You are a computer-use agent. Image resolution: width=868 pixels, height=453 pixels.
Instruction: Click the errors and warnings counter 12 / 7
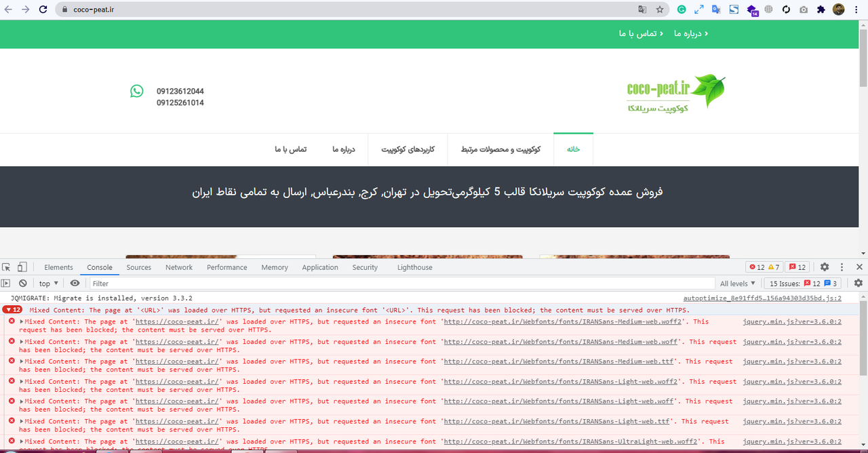[x=764, y=267]
